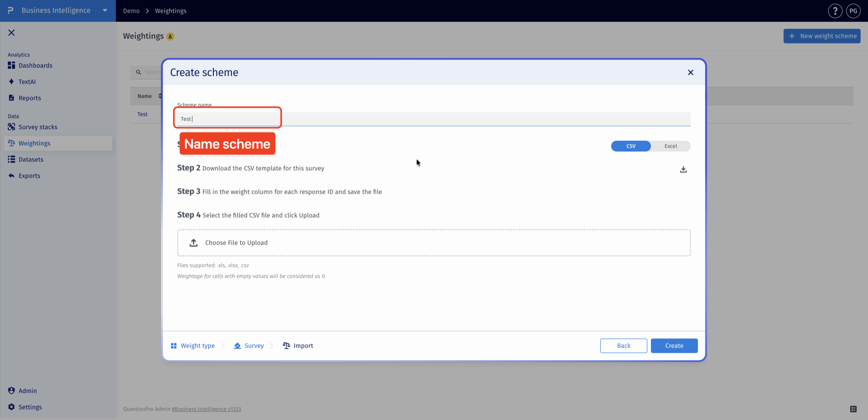Click the bottom-right grid icon

point(853,409)
